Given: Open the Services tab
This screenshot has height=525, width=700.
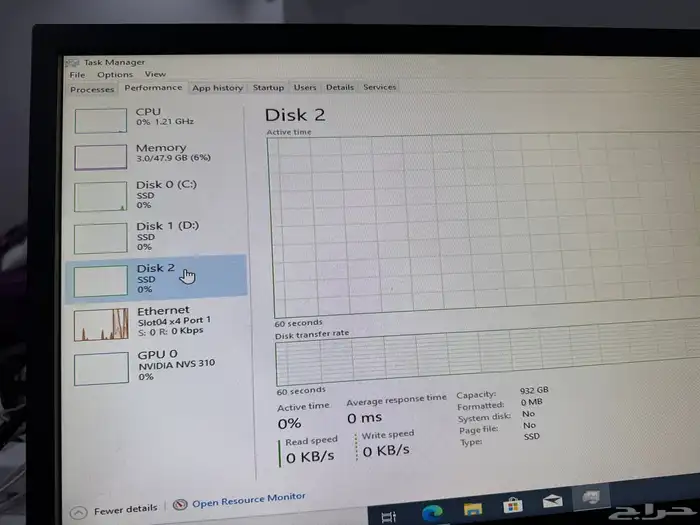Looking at the screenshot, I should point(379,87).
